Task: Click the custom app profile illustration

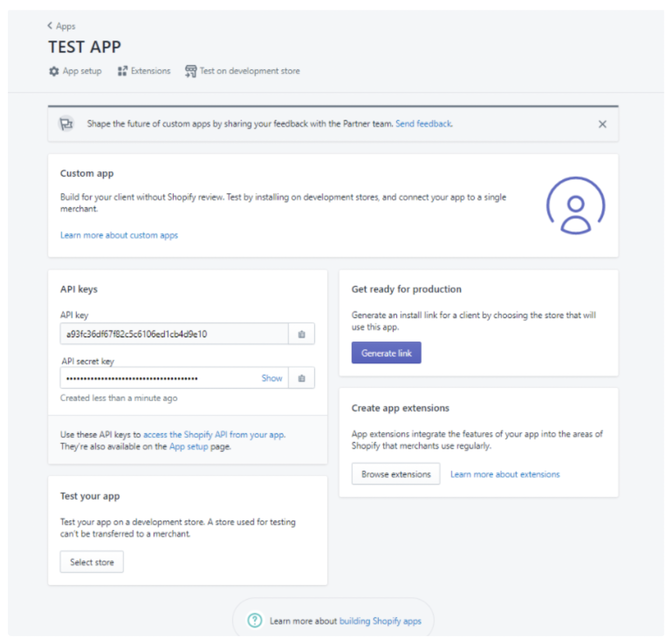Action: (x=576, y=205)
